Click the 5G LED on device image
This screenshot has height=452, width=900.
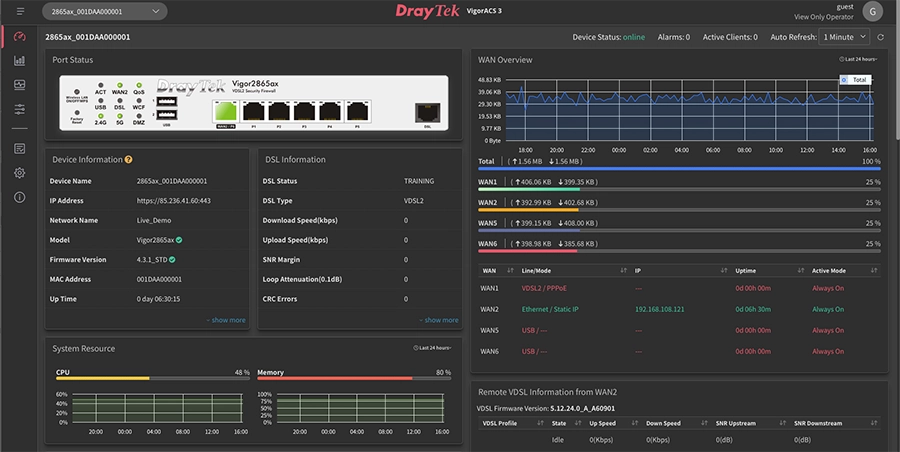pyautogui.click(x=119, y=116)
